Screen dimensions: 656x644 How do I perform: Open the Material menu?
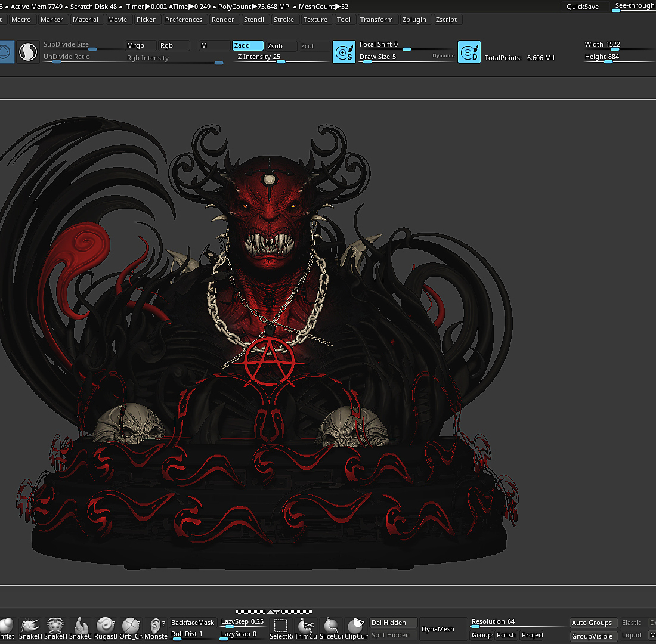[x=85, y=20]
